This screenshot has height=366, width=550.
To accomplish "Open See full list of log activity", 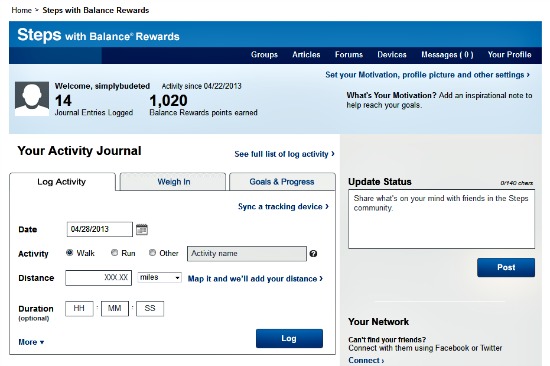I will (284, 154).
